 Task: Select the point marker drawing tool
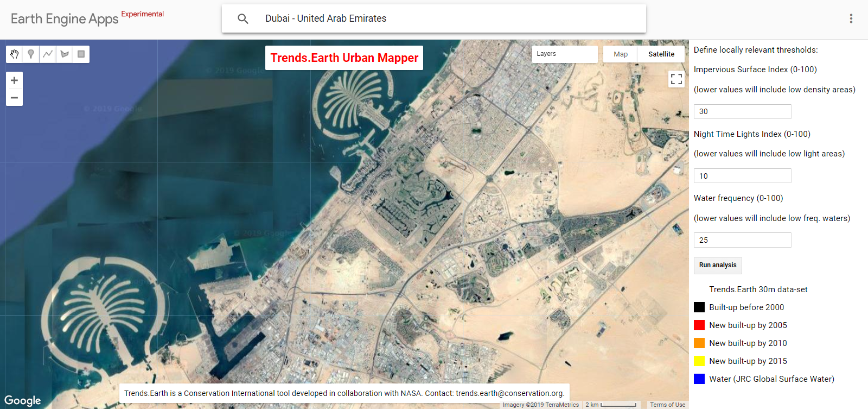31,54
